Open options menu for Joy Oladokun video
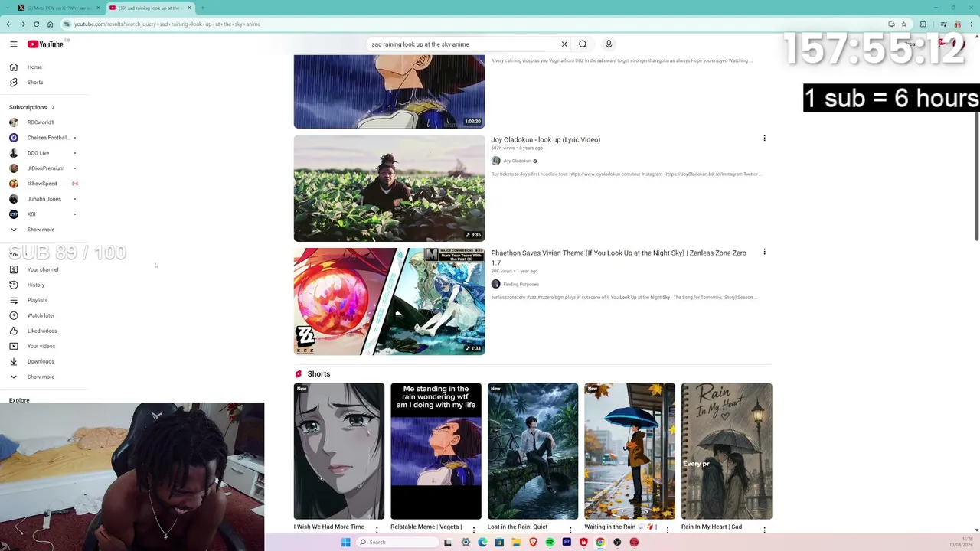The width and height of the screenshot is (980, 551). coord(764,139)
